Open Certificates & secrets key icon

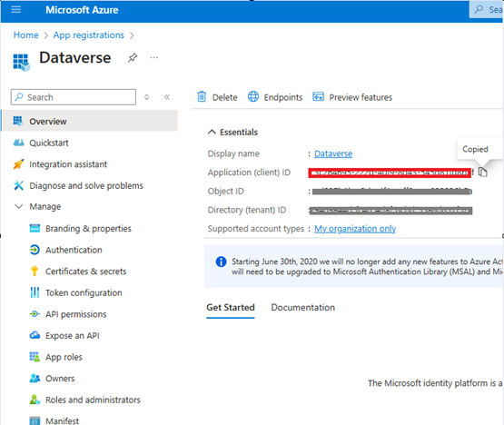[35, 272]
